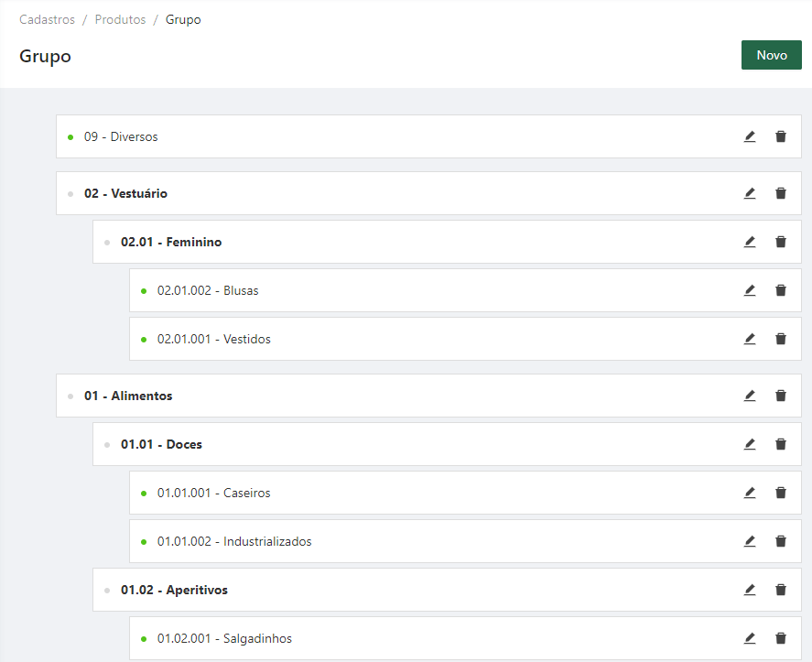Delete the 02.01 - Feminino subgroup
This screenshot has height=662, width=812.
[x=780, y=242]
